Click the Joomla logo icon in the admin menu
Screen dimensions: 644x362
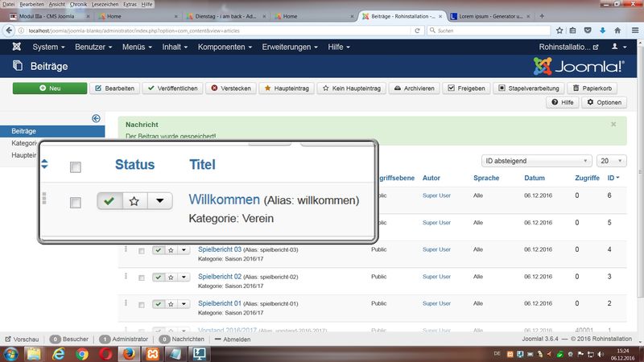click(x=16, y=47)
